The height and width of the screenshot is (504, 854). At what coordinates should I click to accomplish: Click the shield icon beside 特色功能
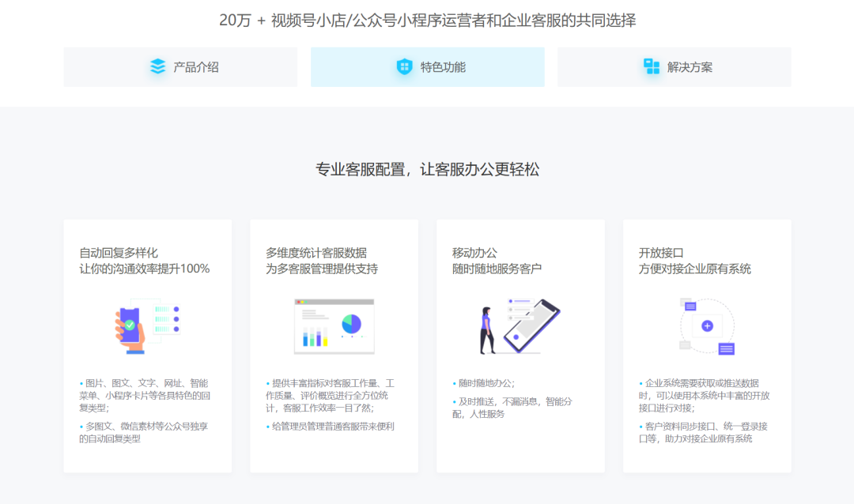point(405,67)
